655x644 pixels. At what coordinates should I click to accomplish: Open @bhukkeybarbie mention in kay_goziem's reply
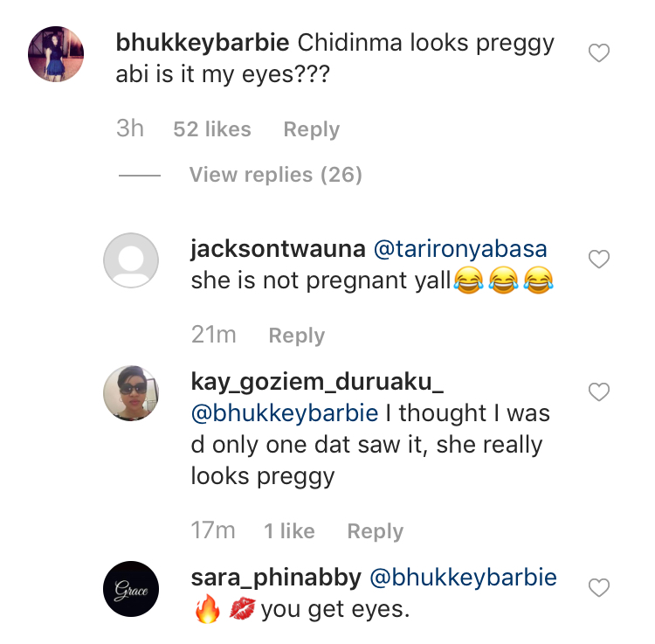click(285, 413)
